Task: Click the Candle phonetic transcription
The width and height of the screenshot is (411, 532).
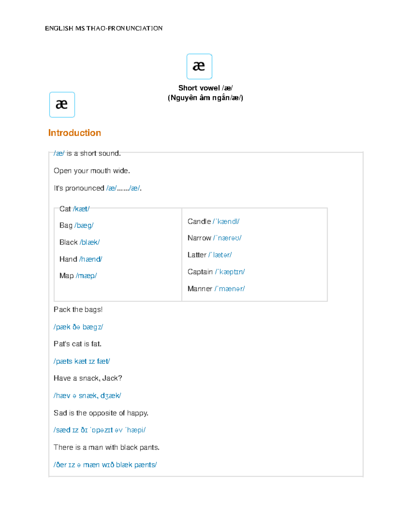Action: (226, 222)
